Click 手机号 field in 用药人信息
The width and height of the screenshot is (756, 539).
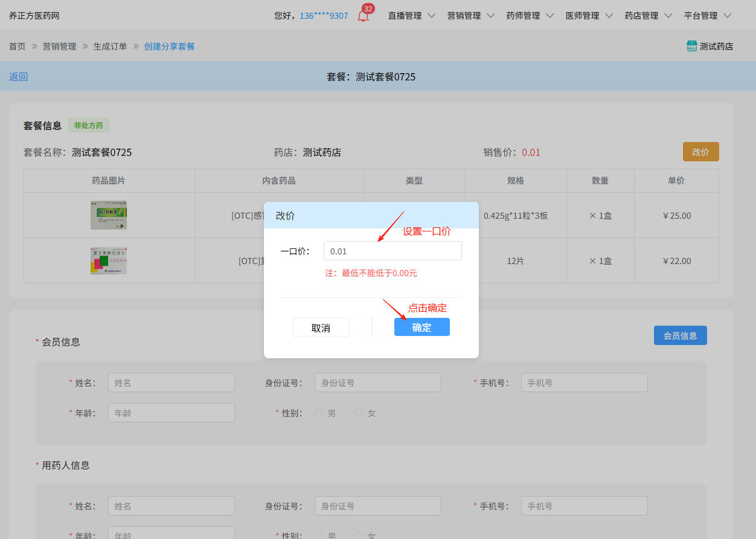585,506
